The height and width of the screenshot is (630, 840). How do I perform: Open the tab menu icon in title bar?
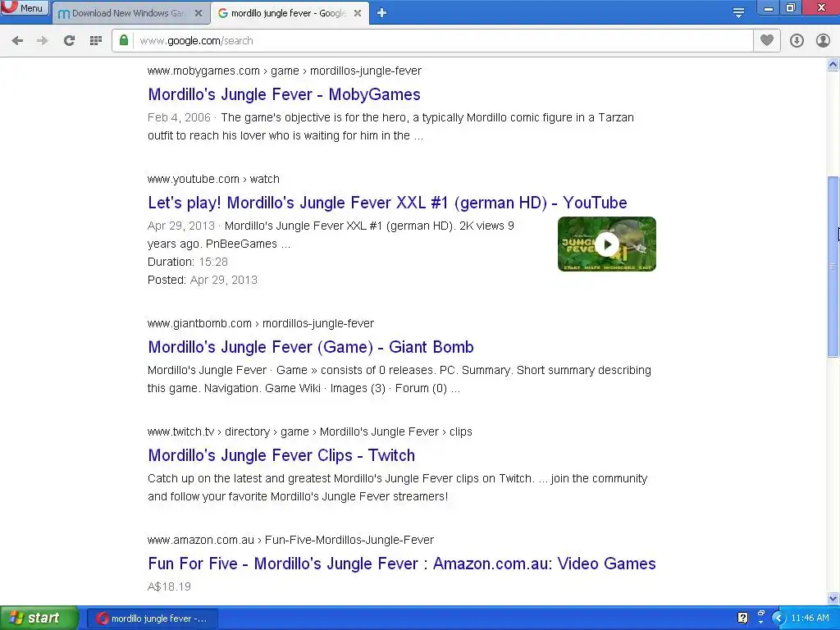738,13
